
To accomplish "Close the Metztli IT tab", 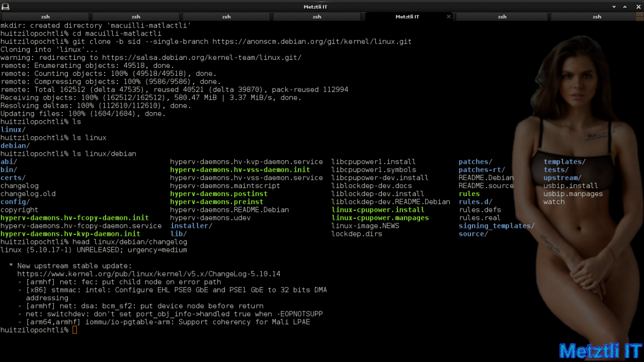I will 449,17.
